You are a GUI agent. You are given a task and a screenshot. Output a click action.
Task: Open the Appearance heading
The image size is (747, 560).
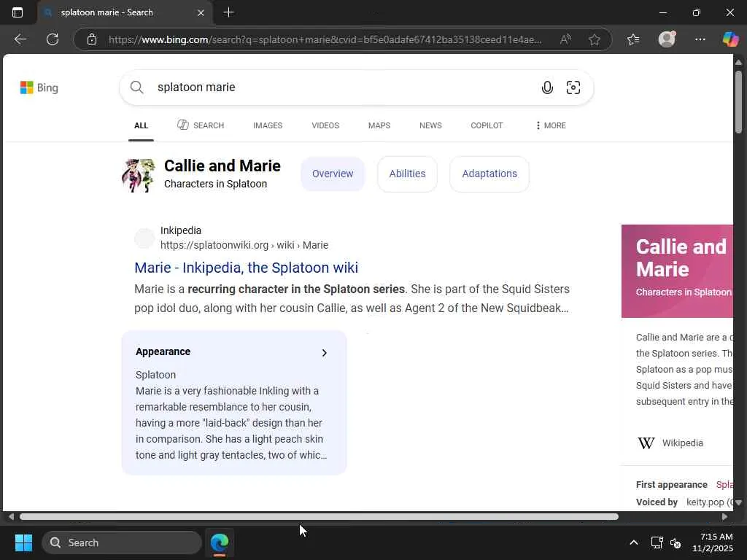(163, 352)
